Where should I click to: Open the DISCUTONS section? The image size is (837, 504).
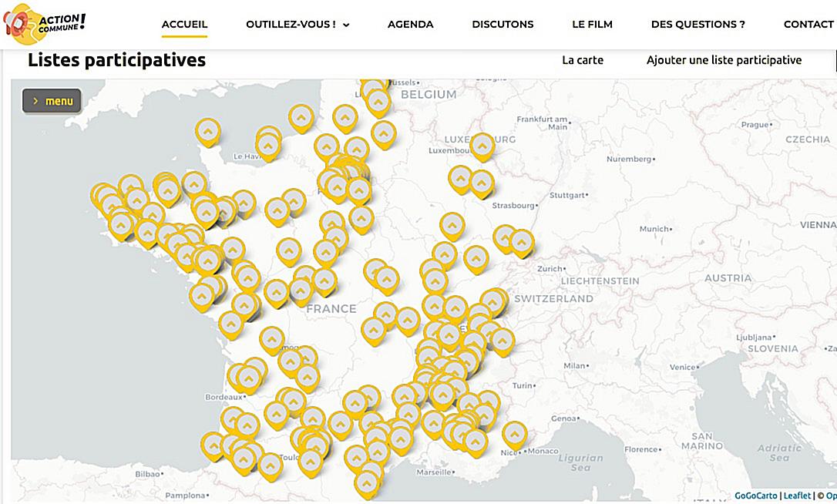(502, 24)
